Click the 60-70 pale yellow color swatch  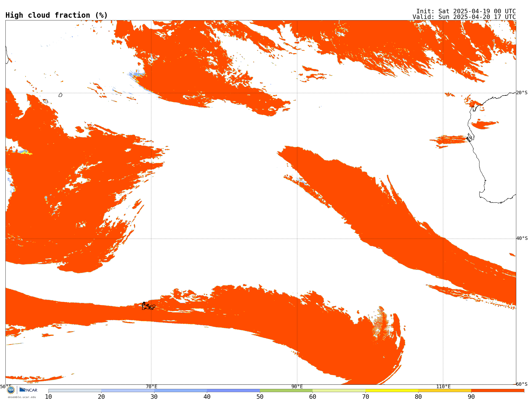tap(339, 391)
